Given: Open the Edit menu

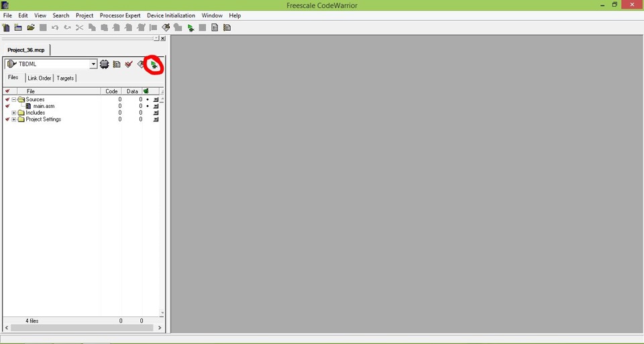Looking at the screenshot, I should 23,15.
